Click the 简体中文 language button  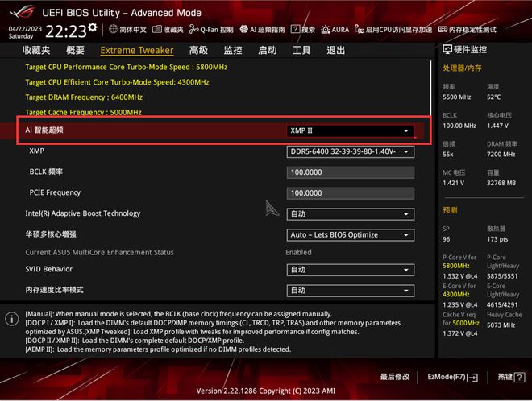[133, 30]
